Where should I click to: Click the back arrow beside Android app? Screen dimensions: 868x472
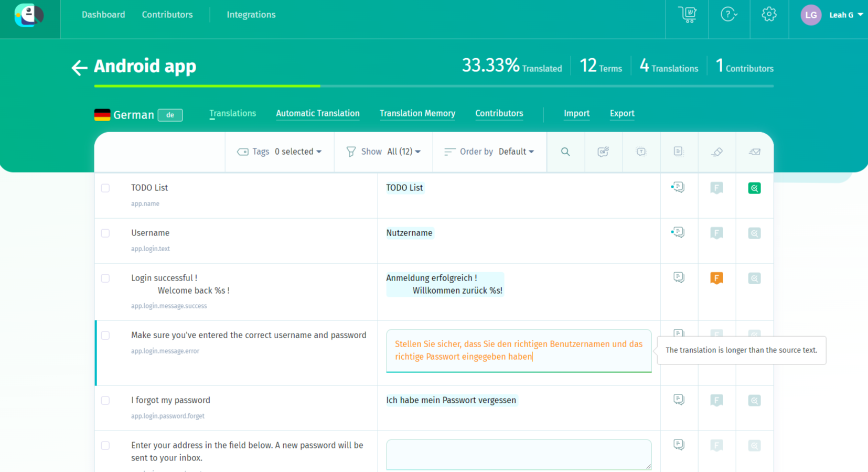pyautogui.click(x=79, y=67)
